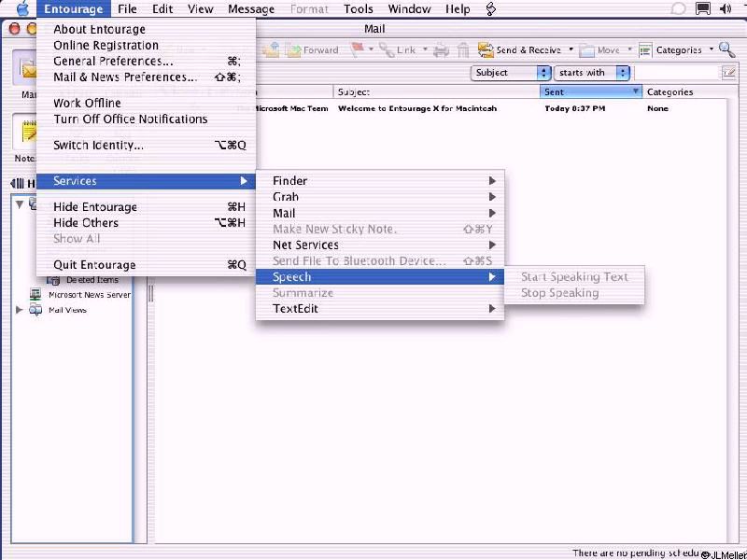Open General Preferences...

coord(147,62)
